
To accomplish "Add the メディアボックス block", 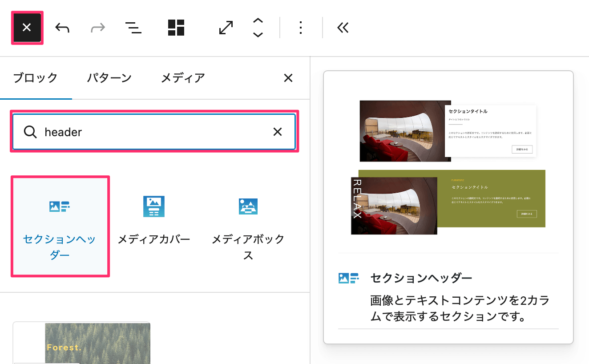I will click(248, 226).
